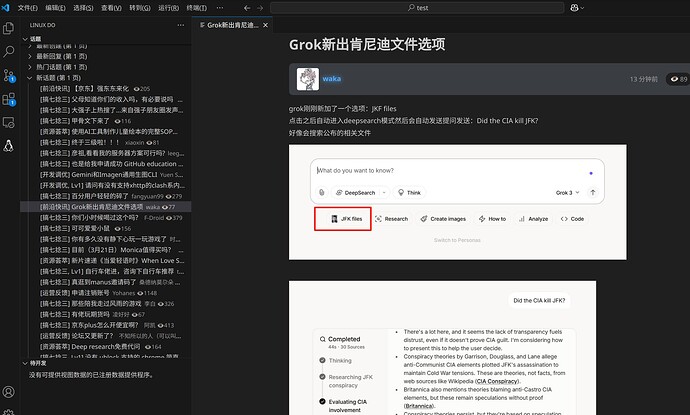Open topic Gemini和Imagen通用生图CLI

pos(106,174)
